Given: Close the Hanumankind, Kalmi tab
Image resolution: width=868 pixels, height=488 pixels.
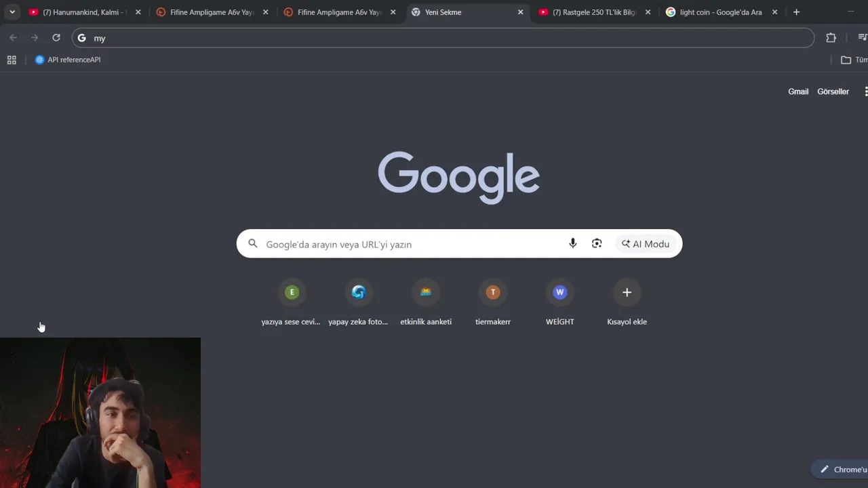Looking at the screenshot, I should [x=138, y=12].
